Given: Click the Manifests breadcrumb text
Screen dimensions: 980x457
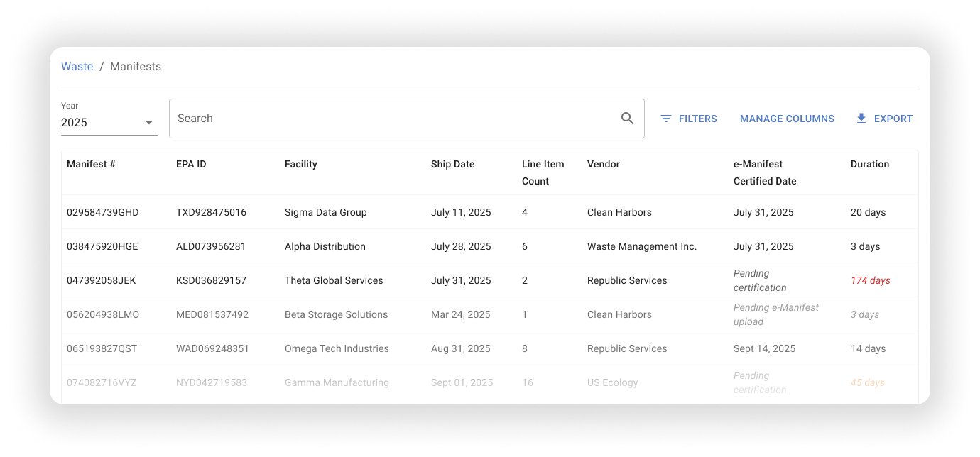Looking at the screenshot, I should tap(136, 67).
